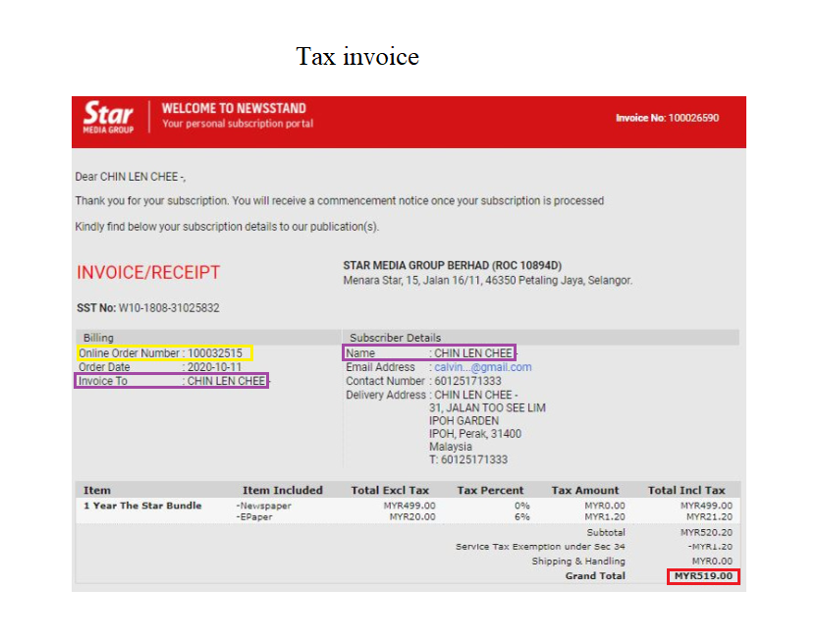Select the STAR MEDIA GROUP BERHAD company name
Screen dimensions: 819x644
coord(453,265)
